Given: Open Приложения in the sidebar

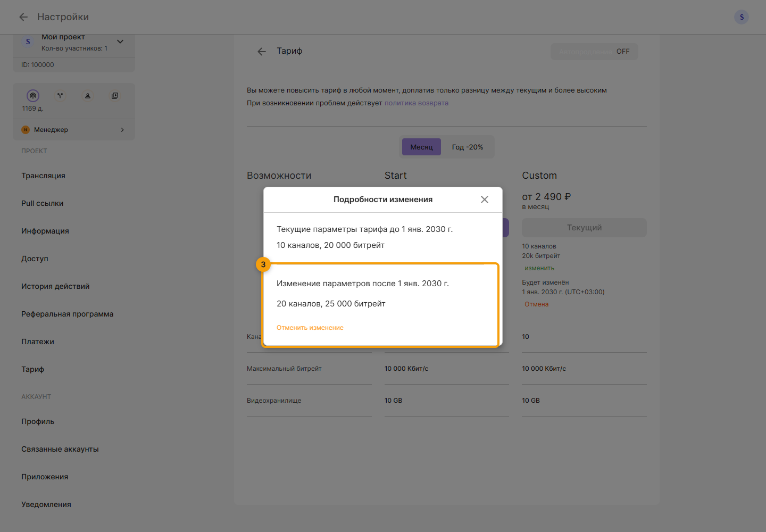Looking at the screenshot, I should 45,477.
